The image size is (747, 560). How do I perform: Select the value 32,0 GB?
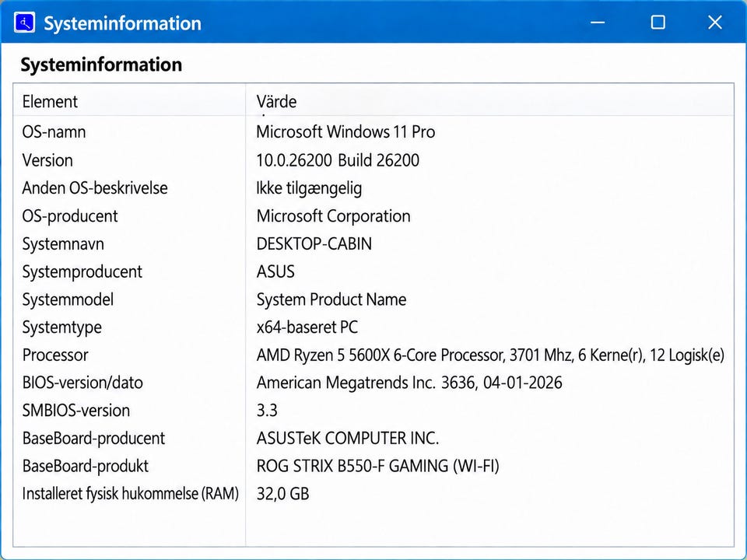tap(282, 495)
